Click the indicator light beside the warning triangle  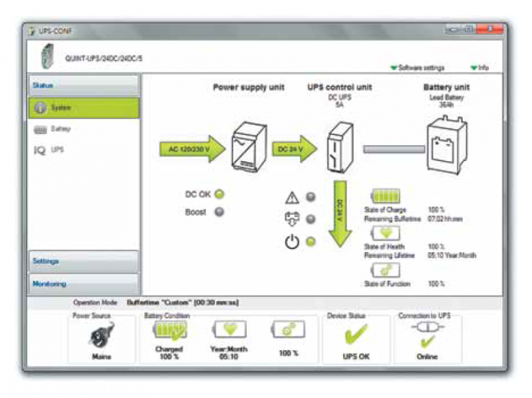(311, 197)
